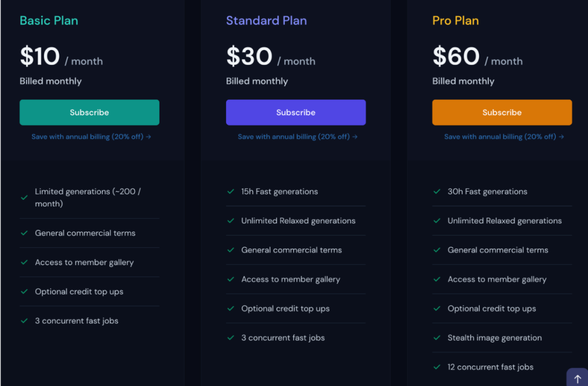Open Standard Plan annual billing savings link
Viewport: 588px width, 386px height.
coord(297,137)
